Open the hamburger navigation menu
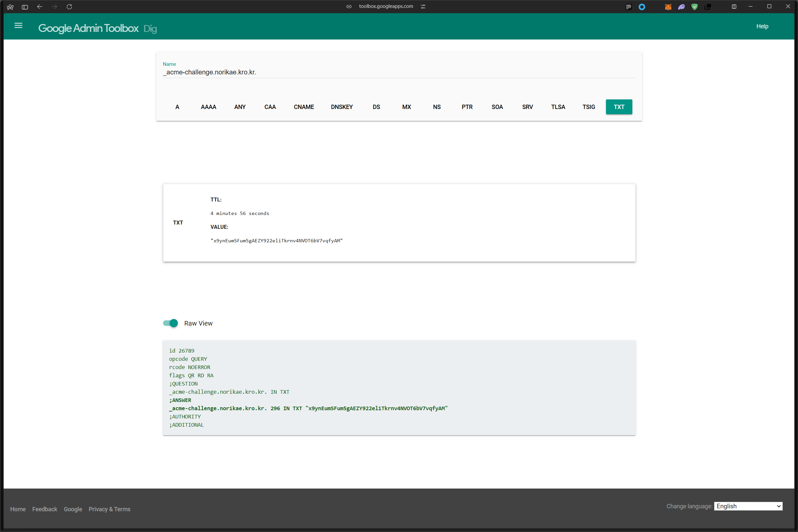Viewport: 798px width, 532px height. [18, 25]
